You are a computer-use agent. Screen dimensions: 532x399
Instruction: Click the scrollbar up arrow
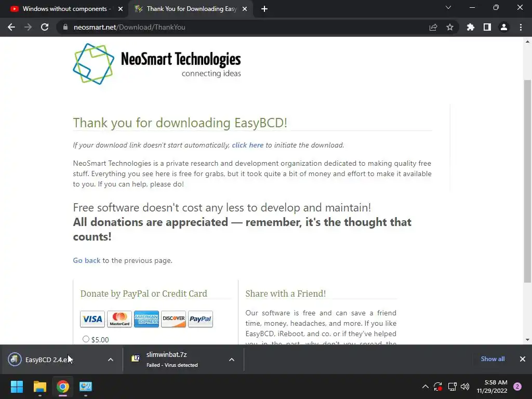click(x=527, y=42)
